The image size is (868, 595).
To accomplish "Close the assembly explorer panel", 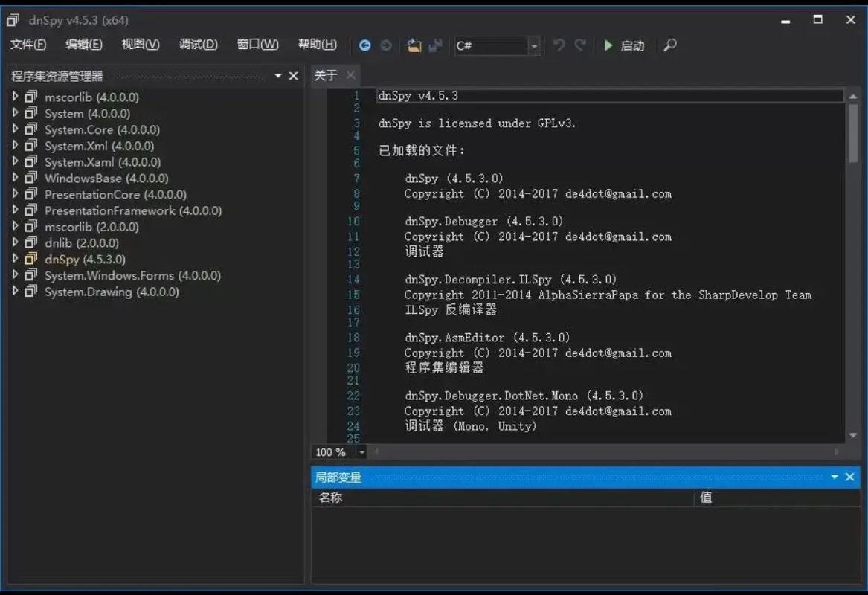I will pos(293,76).
